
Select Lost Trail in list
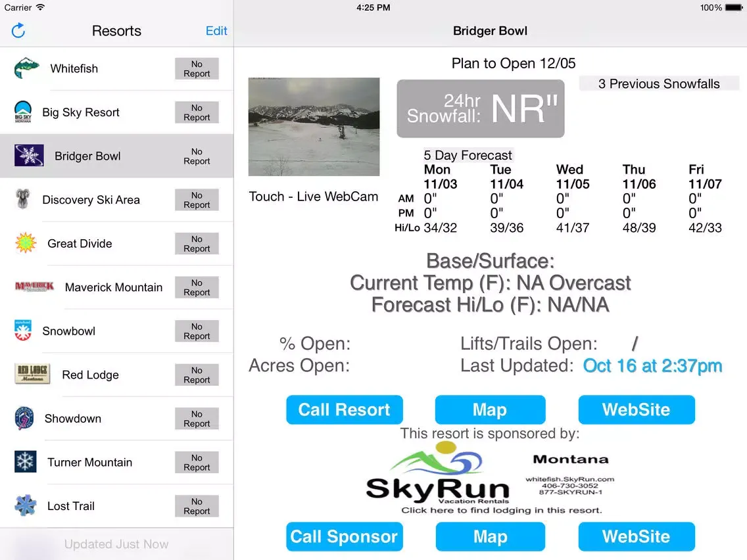point(117,506)
